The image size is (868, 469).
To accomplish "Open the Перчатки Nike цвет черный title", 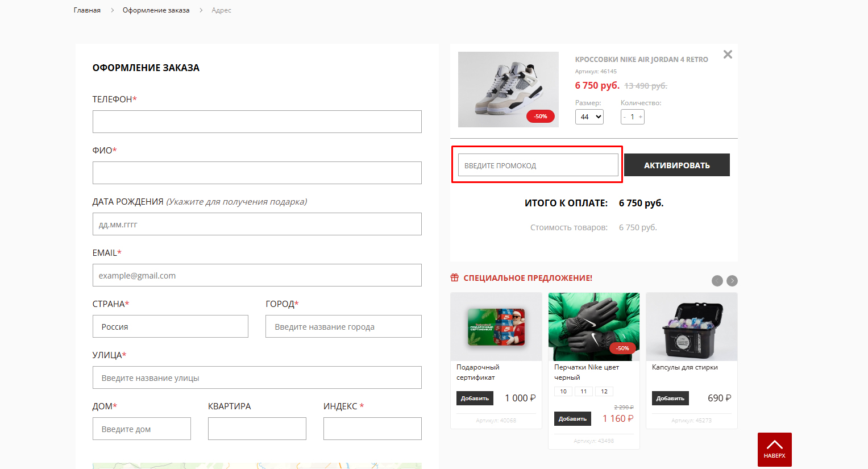I will pyautogui.click(x=587, y=372).
